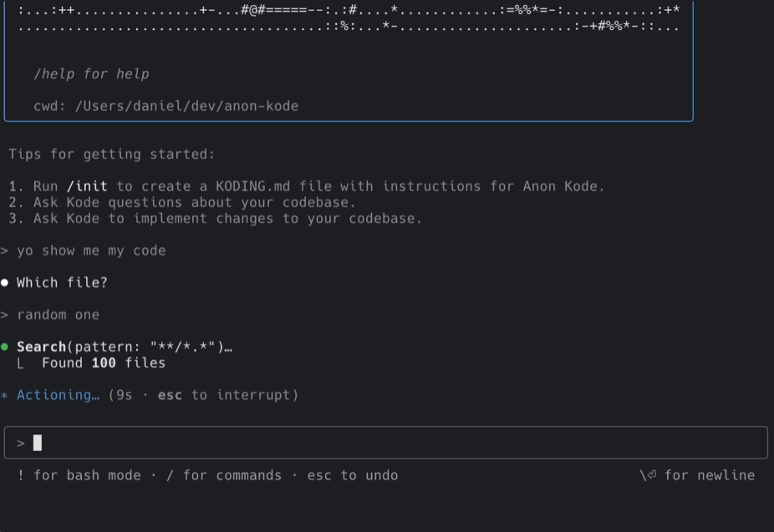Image resolution: width=774 pixels, height=532 pixels.
Task: Click the tip line mentioning /init and KODING.md
Action: tap(306, 186)
